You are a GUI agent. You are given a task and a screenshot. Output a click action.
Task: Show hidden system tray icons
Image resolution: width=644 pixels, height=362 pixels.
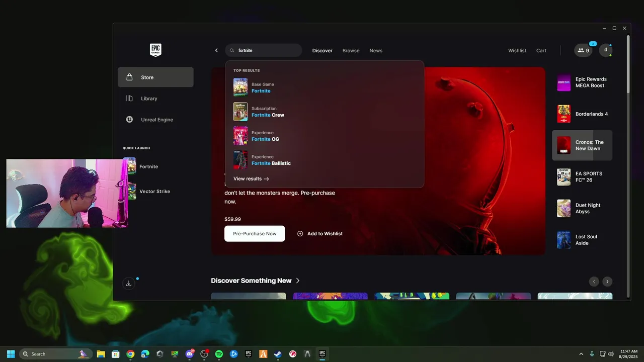581,354
